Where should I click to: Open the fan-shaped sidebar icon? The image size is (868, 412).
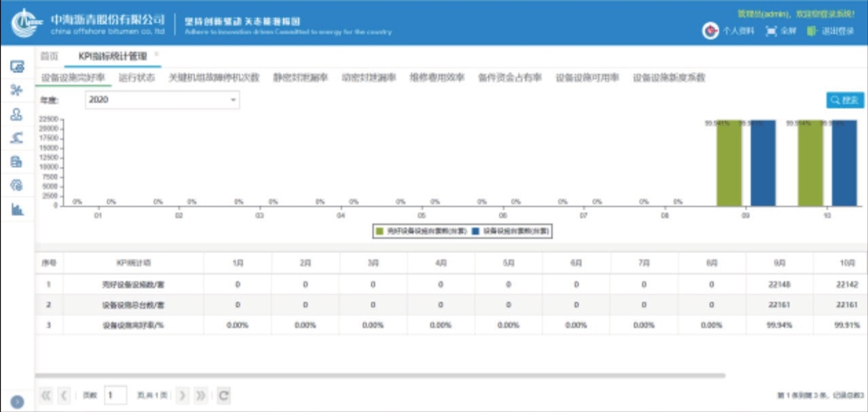(17, 90)
